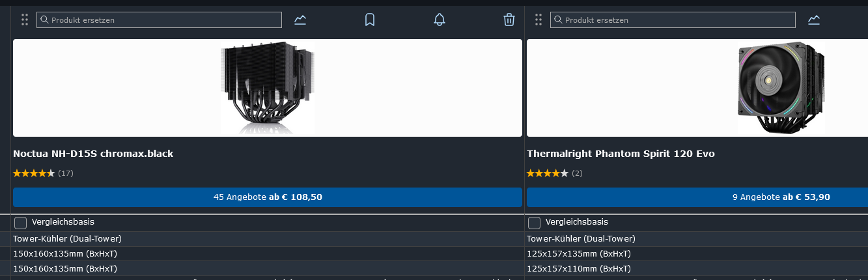The width and height of the screenshot is (868, 280).
Task: Select Noctua's Tower-Kühler (Dual-Tower) text
Action: coord(67,238)
